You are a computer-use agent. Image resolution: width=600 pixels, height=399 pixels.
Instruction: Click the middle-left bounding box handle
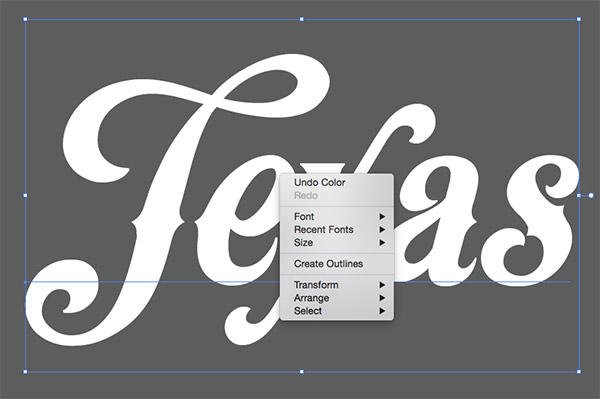[26, 195]
